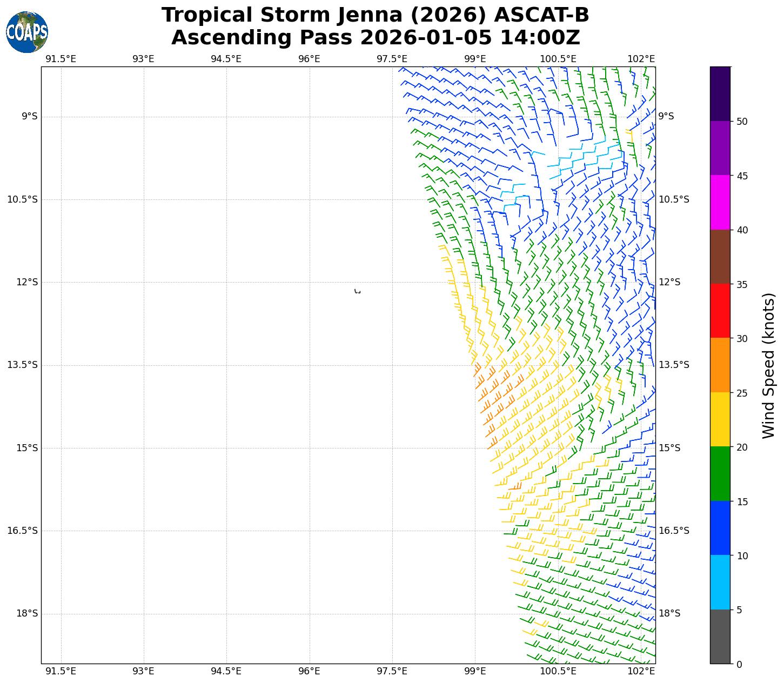The height and width of the screenshot is (683, 784).
Task: Click the Ascending Pass date subtitle
Action: (x=375, y=38)
